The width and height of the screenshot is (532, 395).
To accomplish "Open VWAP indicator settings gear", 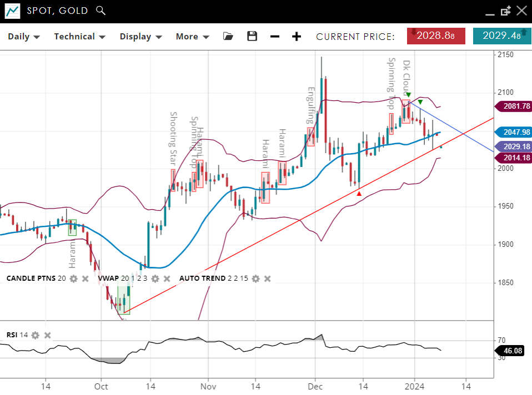I will 155,278.
